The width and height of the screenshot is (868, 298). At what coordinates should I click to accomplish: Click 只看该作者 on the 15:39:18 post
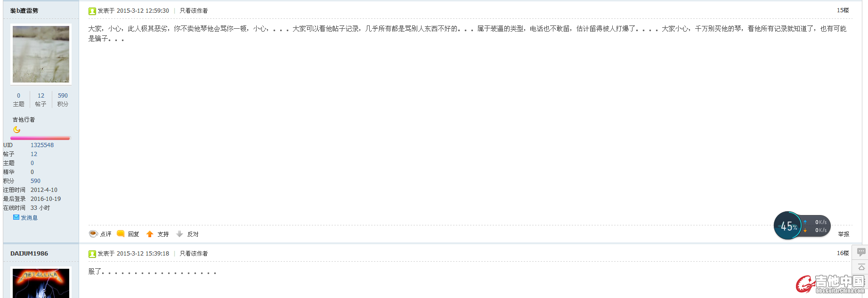coord(194,254)
